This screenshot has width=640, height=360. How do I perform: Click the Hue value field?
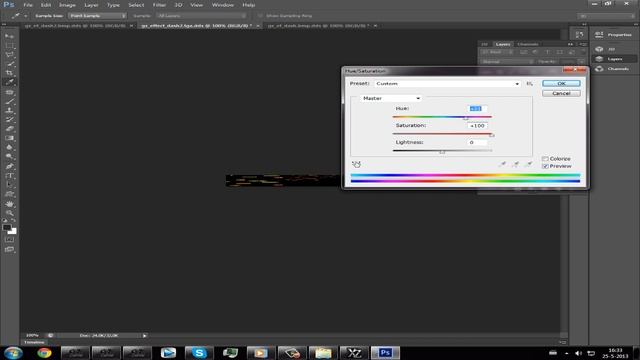click(477, 109)
